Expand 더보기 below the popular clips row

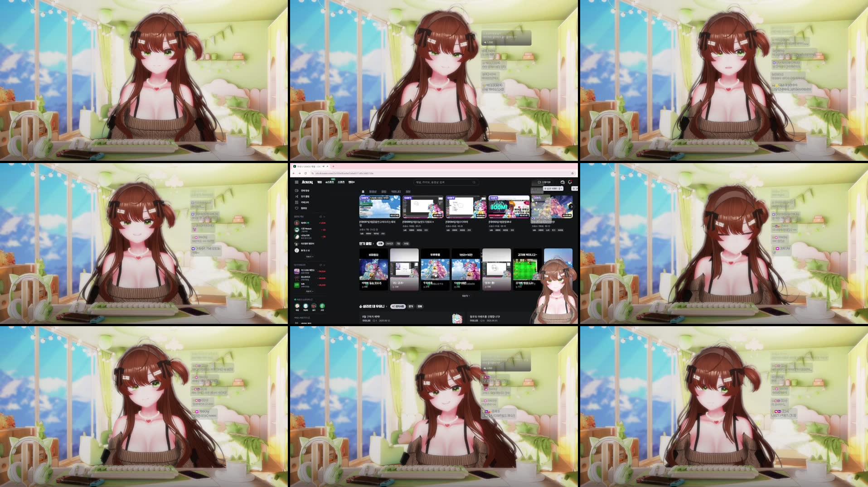tap(466, 296)
